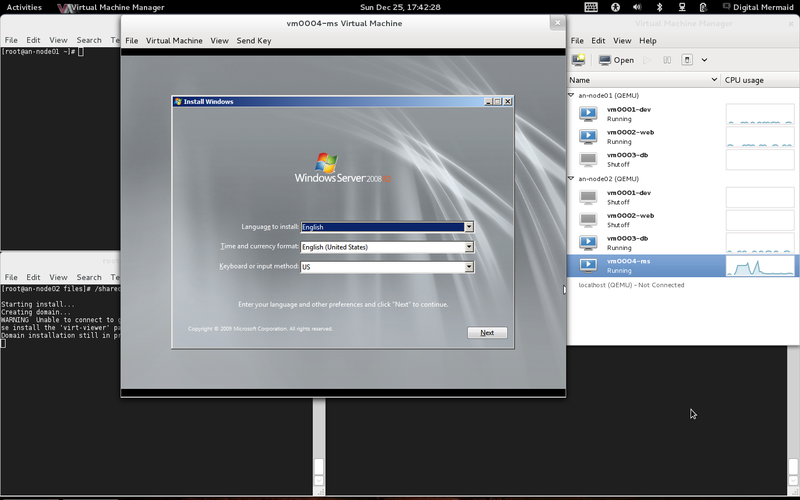800x500 pixels.
Task: Click the network connection tray icon
Action: [682, 7]
